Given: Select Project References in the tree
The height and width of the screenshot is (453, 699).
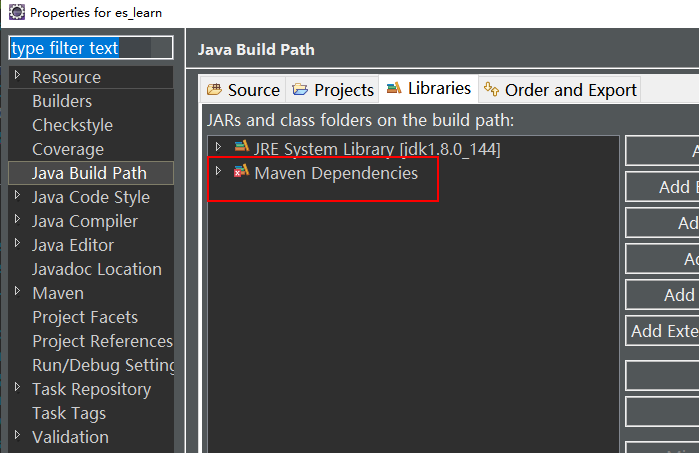Looking at the screenshot, I should coord(103,342).
